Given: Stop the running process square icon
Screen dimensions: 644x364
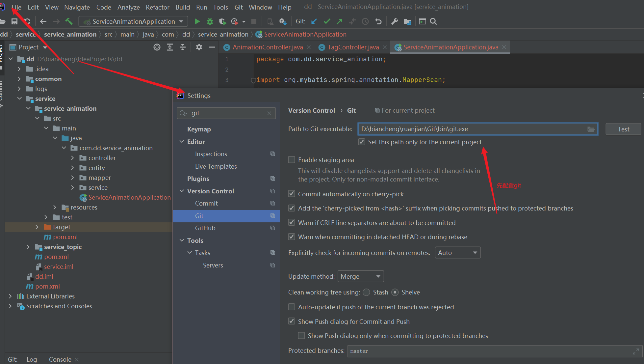Looking at the screenshot, I should 254,22.
